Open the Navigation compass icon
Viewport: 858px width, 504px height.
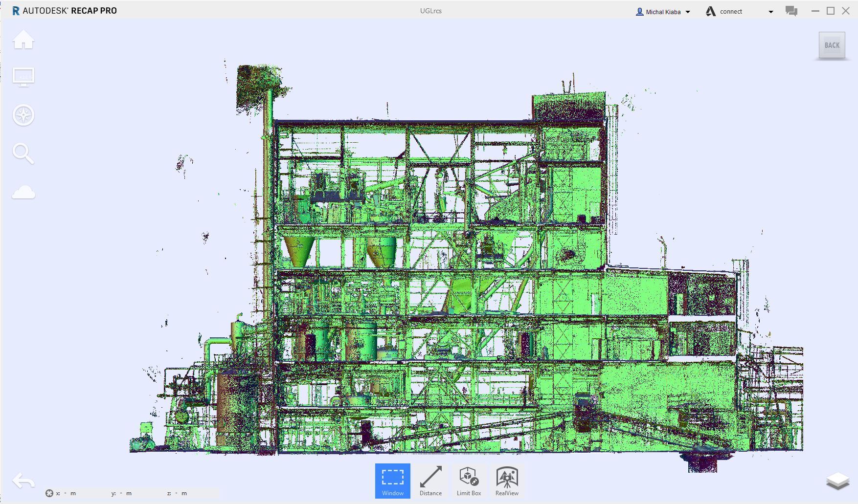(23, 115)
